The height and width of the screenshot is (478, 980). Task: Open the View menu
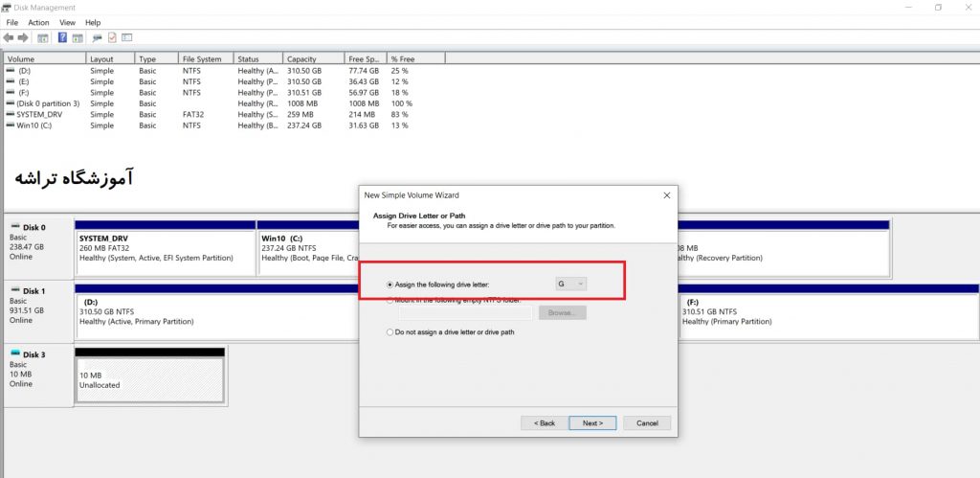point(68,23)
